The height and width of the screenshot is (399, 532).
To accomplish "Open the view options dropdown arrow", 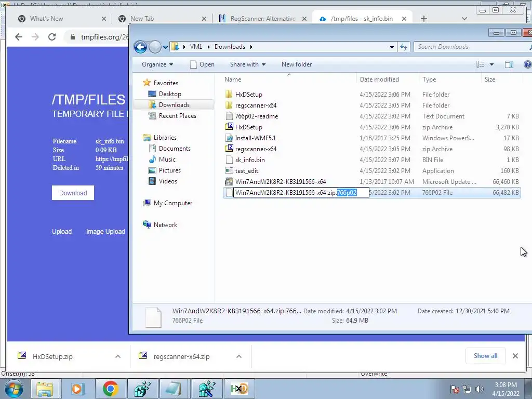I will coord(491,64).
